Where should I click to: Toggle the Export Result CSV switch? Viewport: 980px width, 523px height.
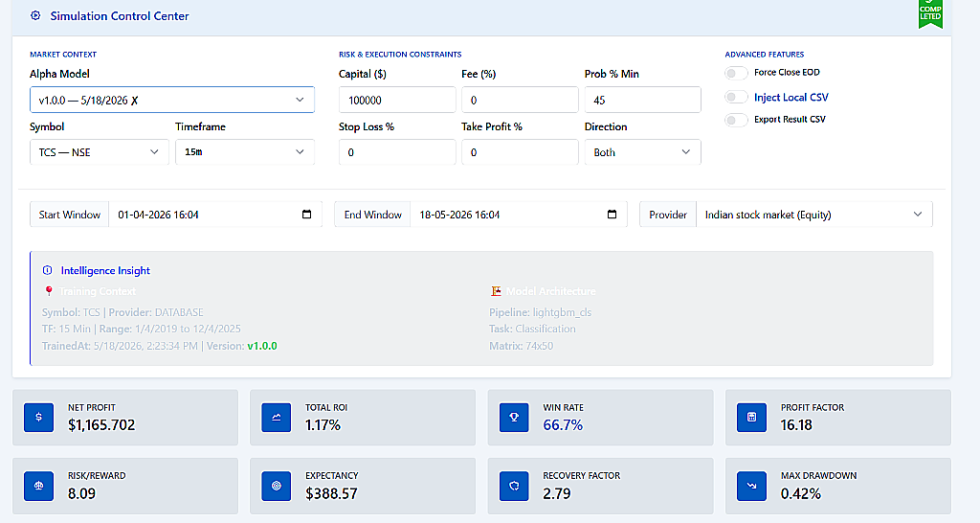tap(736, 120)
